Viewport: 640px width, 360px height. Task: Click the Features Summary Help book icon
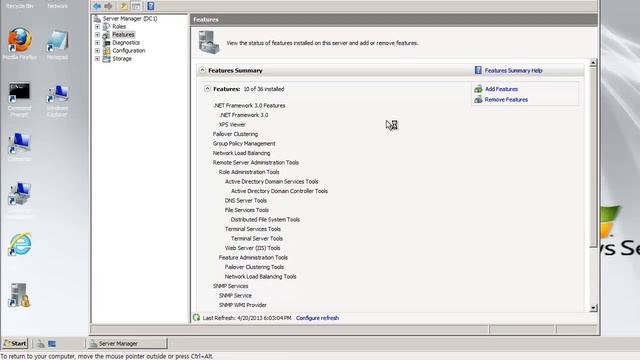(478, 70)
